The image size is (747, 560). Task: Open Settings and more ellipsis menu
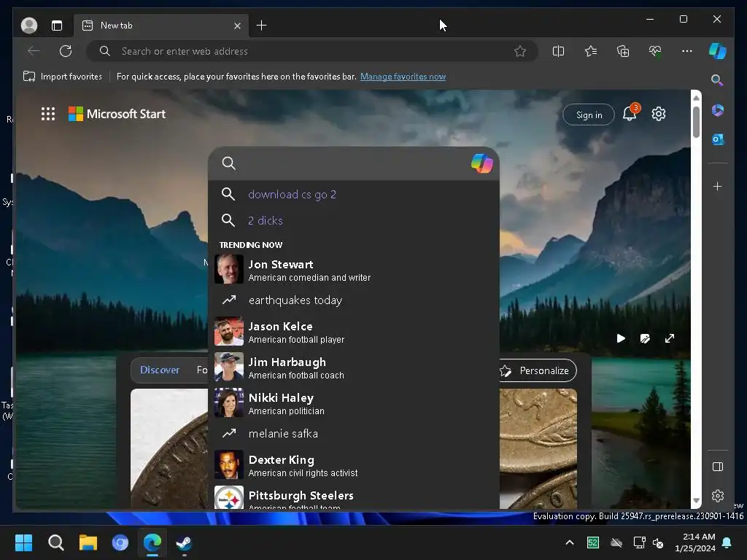point(687,51)
